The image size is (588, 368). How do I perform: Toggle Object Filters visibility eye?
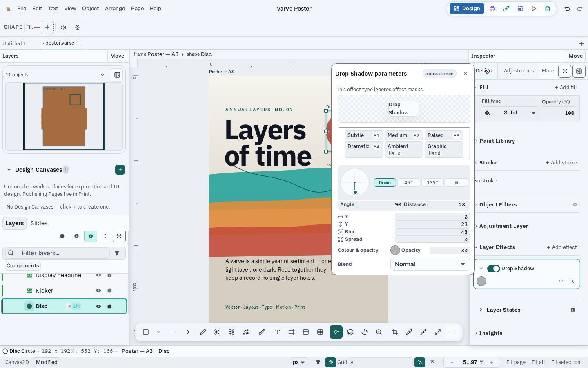tap(575, 204)
